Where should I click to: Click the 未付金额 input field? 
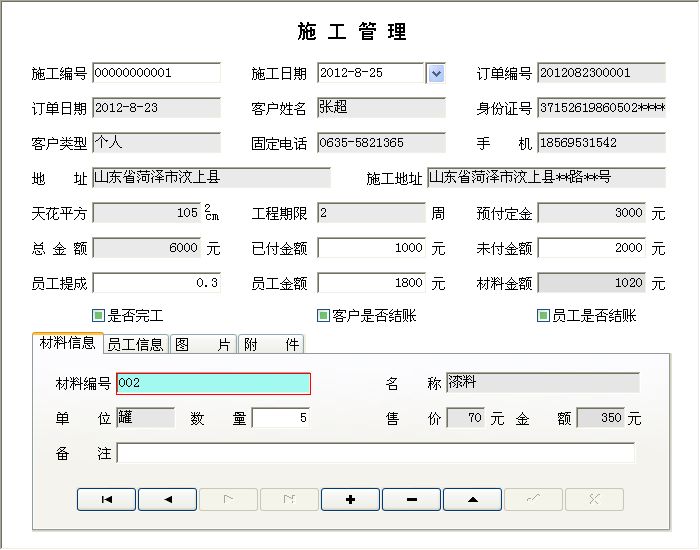592,247
